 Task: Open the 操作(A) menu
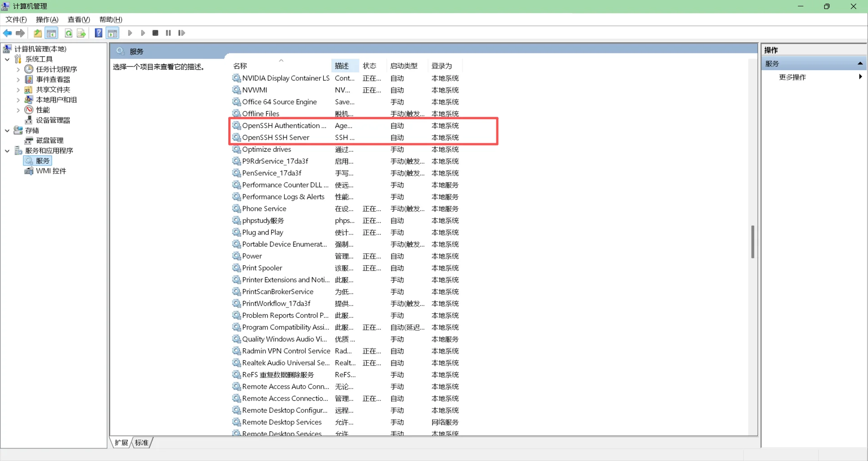pos(47,19)
